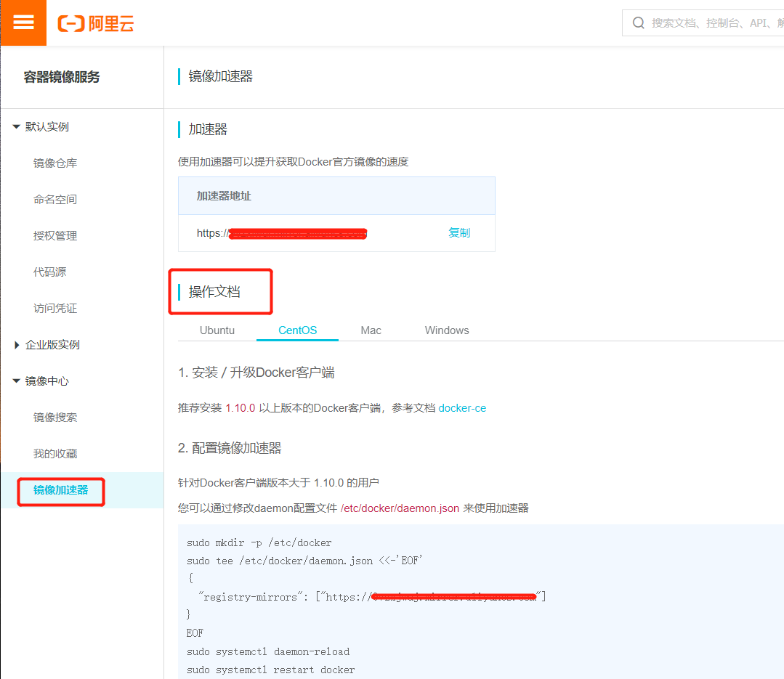Viewport: 784px width, 679px height.
Task: Click the registry-mirrors code line
Action: click(x=373, y=596)
